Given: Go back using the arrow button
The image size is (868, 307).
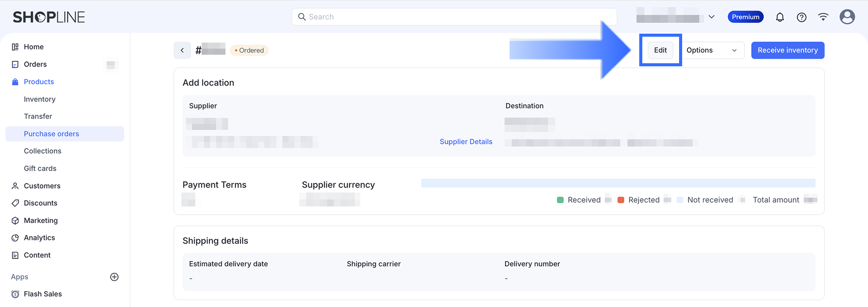Looking at the screenshot, I should [182, 50].
